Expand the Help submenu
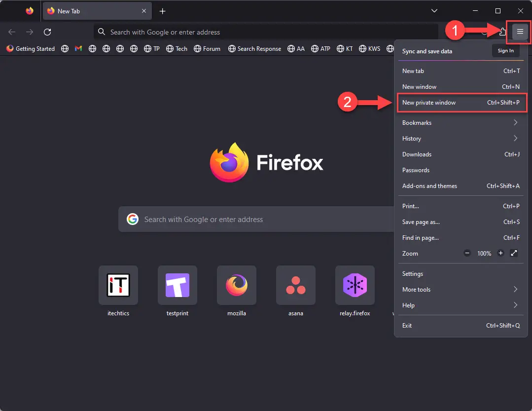Image resolution: width=532 pixels, height=411 pixels. pos(461,305)
